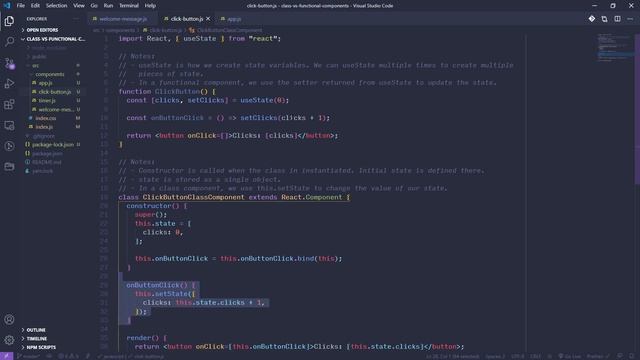Open the Search view in activity bar

coord(9,41)
